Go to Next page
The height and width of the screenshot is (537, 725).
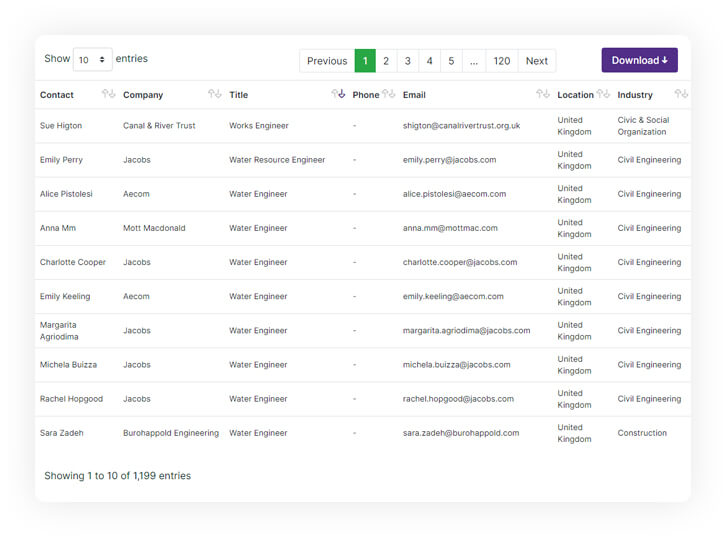536,61
